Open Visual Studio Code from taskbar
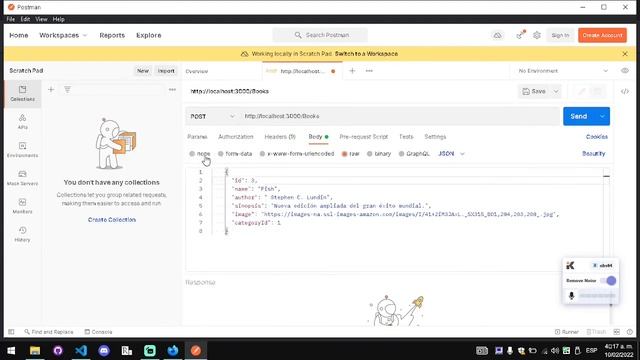The height and width of the screenshot is (360, 640). click(x=81, y=350)
